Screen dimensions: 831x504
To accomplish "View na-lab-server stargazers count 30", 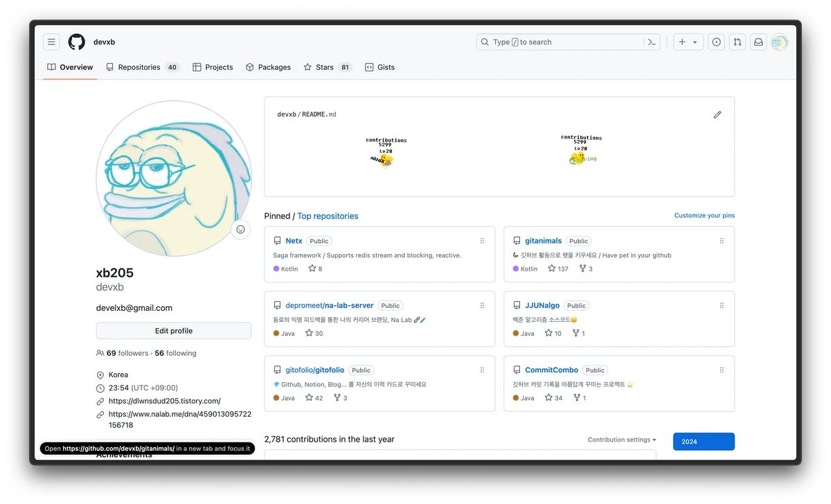I will coord(314,333).
